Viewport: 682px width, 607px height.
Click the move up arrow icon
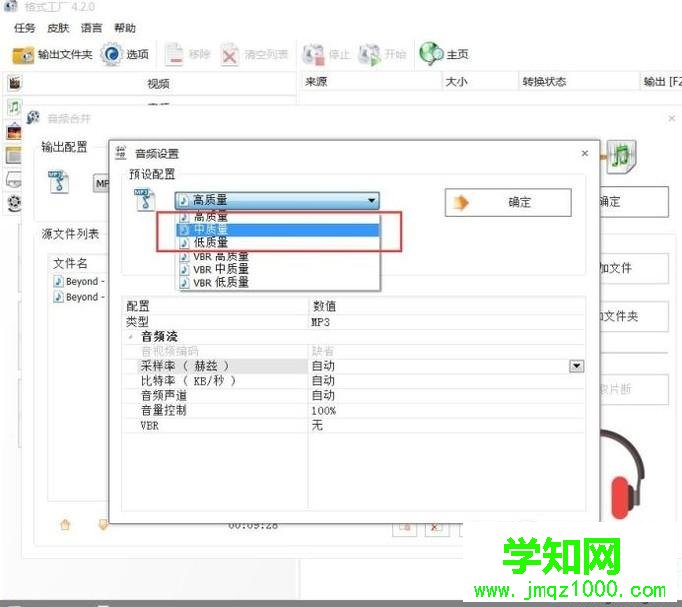65,525
